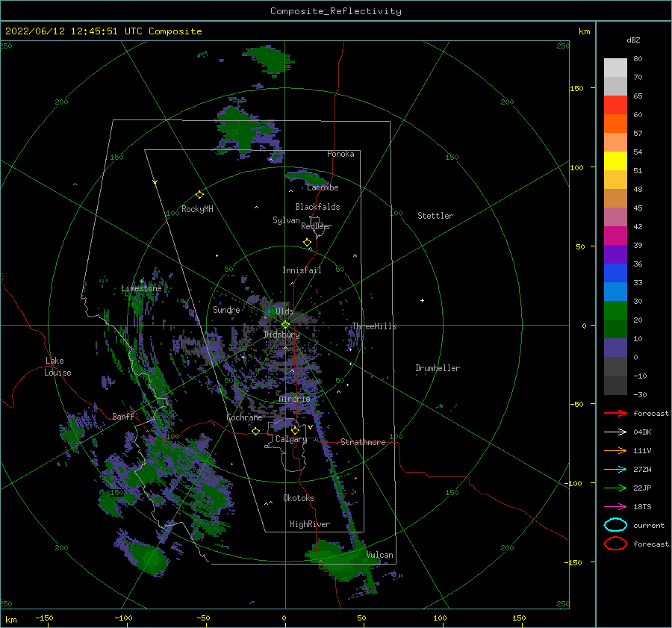
Task: Click the Innisfail city label
Action: [x=302, y=270]
